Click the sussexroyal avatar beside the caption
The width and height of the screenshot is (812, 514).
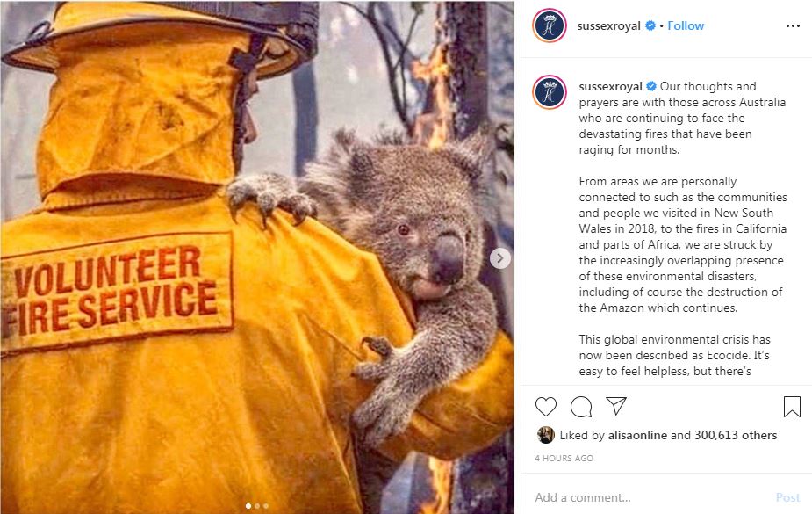pos(550,92)
